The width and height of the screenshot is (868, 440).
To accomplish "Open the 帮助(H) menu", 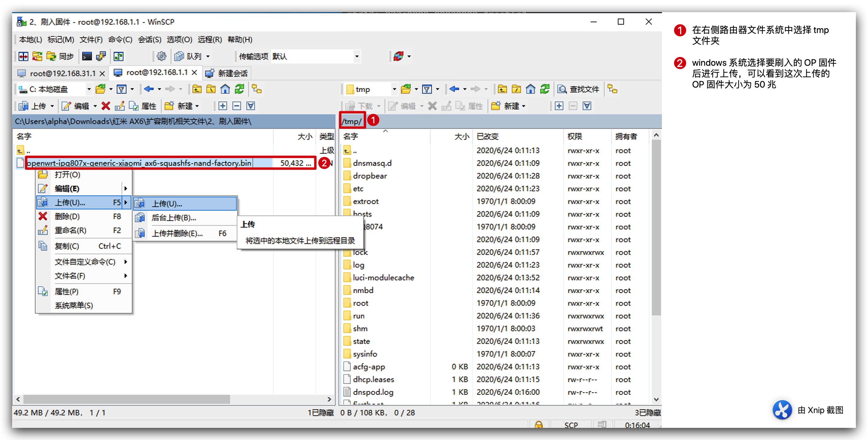I will [240, 39].
